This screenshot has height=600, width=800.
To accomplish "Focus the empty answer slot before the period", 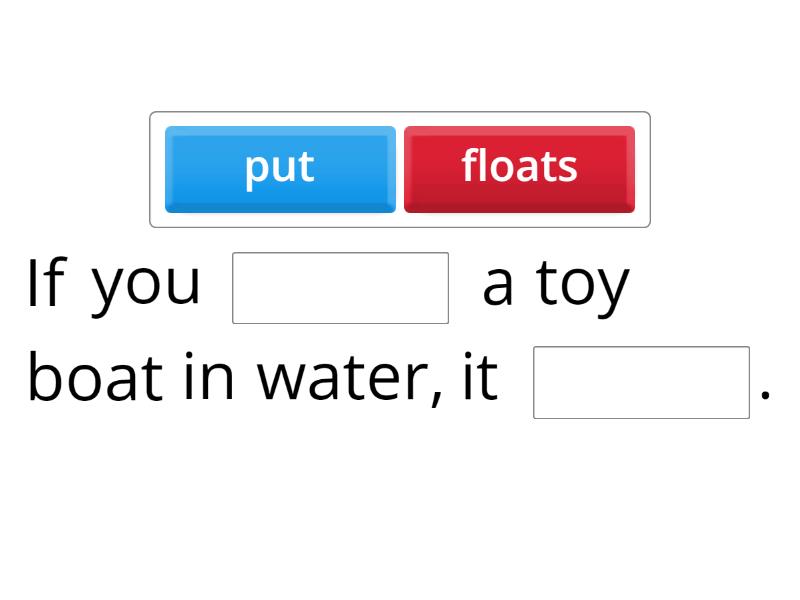I will point(641,382).
